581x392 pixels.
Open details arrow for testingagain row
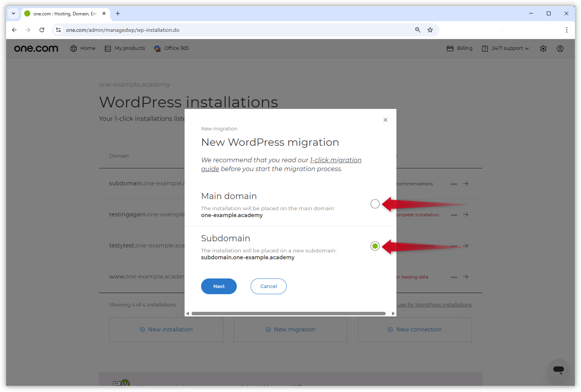coord(465,215)
